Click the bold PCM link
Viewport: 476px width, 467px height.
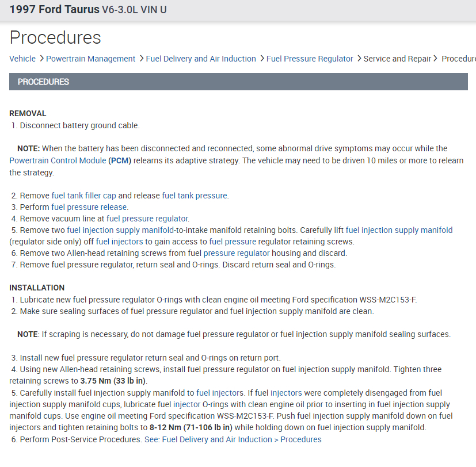coord(120,160)
